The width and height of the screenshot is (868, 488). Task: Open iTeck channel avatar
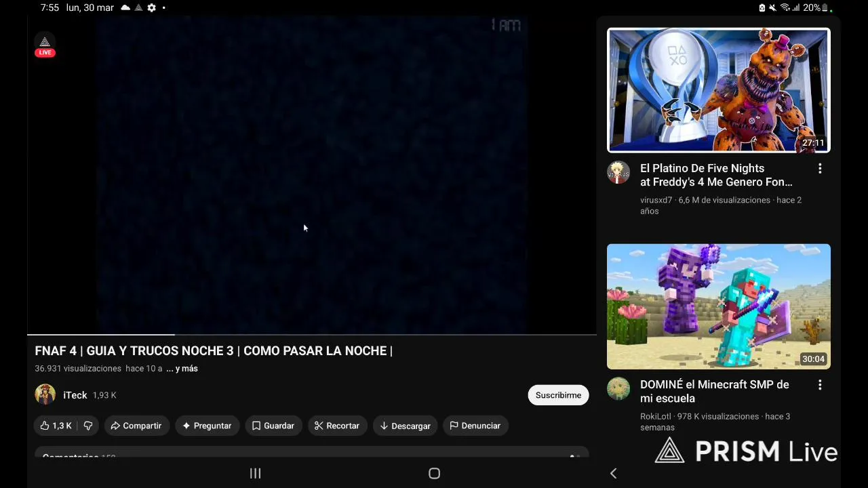pos(45,395)
